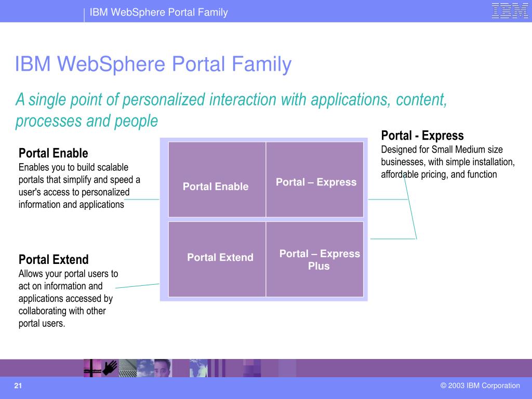Click the © 2003 IBM Corporation footer
532x399 pixels.
tap(480, 386)
